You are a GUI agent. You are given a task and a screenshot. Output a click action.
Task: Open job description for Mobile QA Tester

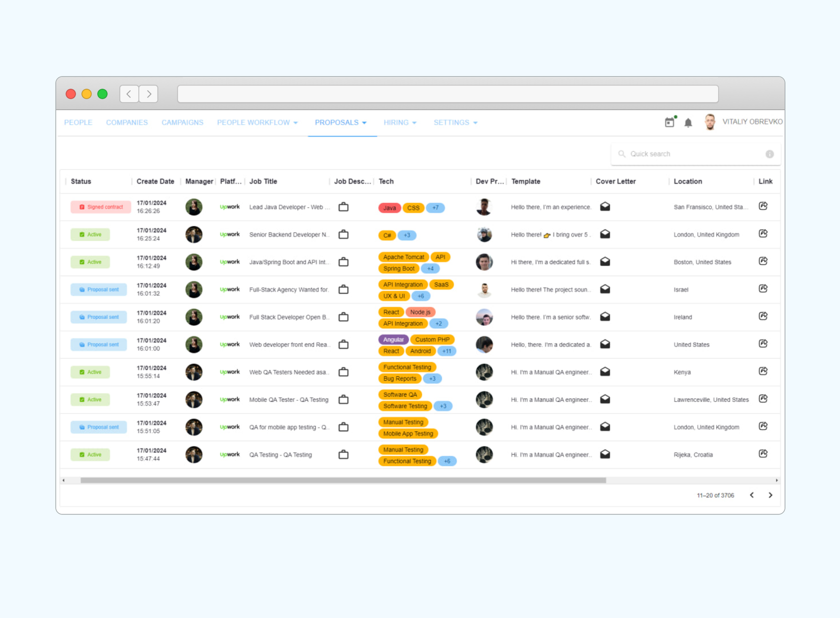[x=343, y=399]
